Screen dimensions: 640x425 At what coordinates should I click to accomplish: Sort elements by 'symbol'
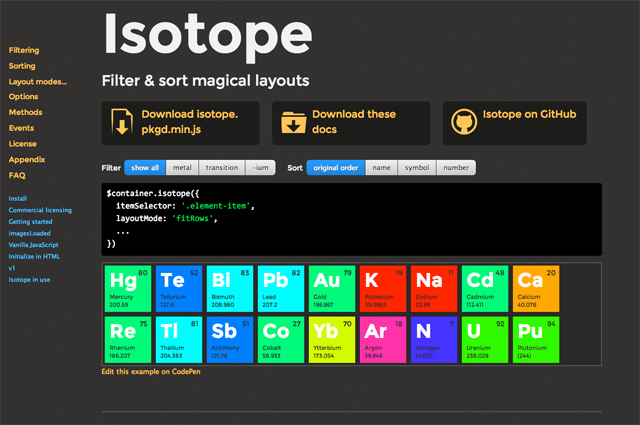pos(417,168)
